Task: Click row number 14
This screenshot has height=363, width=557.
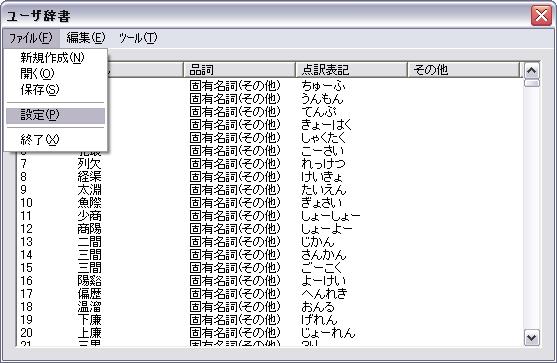Action: pos(26,255)
